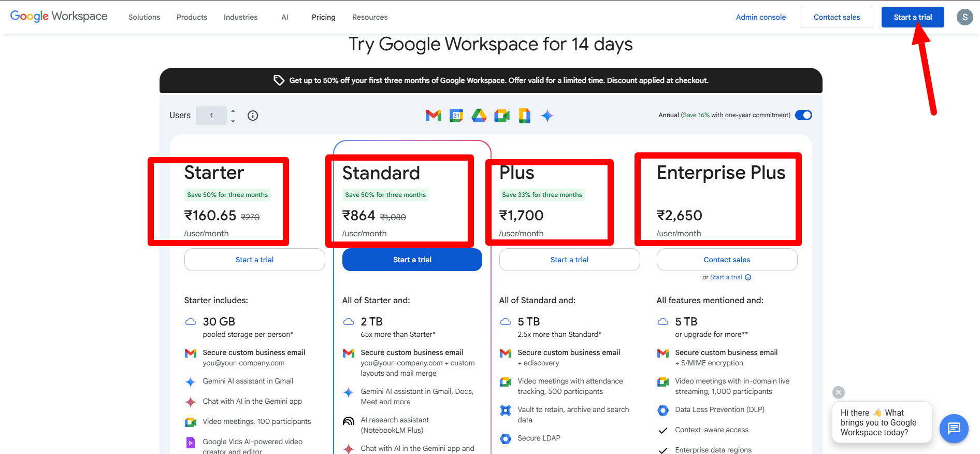Click the Users number input field
This screenshot has height=454, width=980.
(x=211, y=116)
